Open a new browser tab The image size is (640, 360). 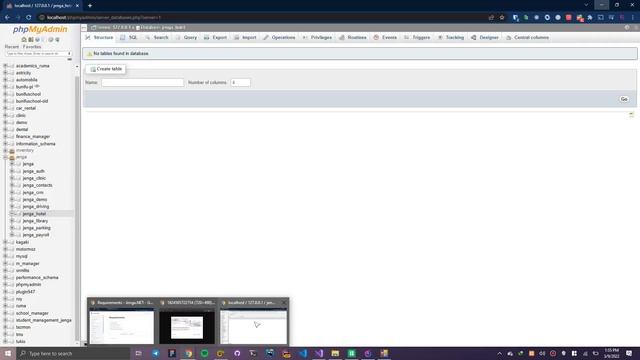tap(90, 6)
